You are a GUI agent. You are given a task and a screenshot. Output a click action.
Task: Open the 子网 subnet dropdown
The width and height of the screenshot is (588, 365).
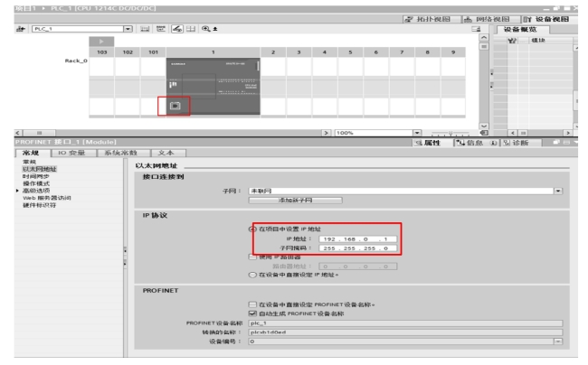point(558,191)
